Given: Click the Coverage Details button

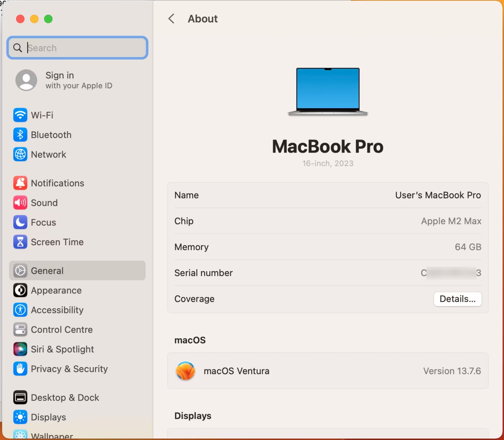Looking at the screenshot, I should 457,299.
